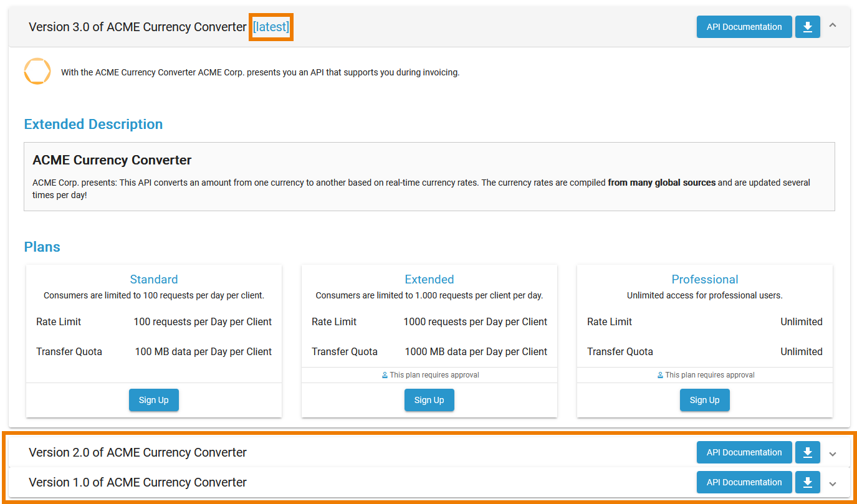Expand the Version 1.0 section

(833, 482)
